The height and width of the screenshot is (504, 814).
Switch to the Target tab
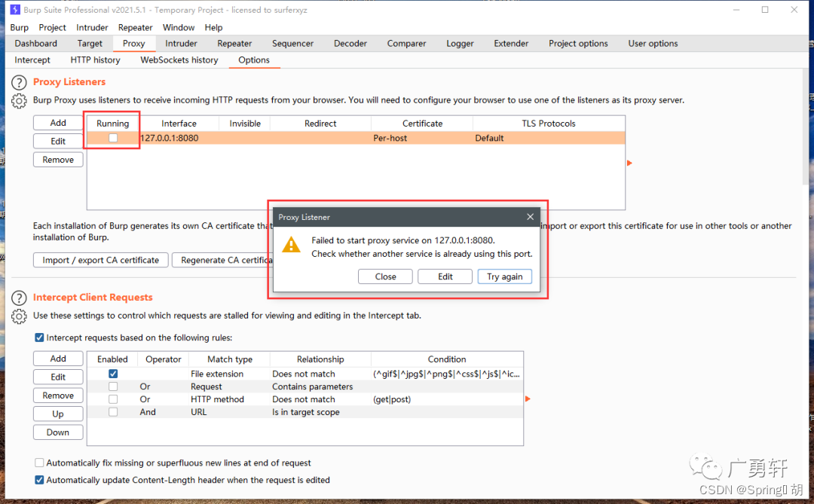pyautogui.click(x=90, y=44)
